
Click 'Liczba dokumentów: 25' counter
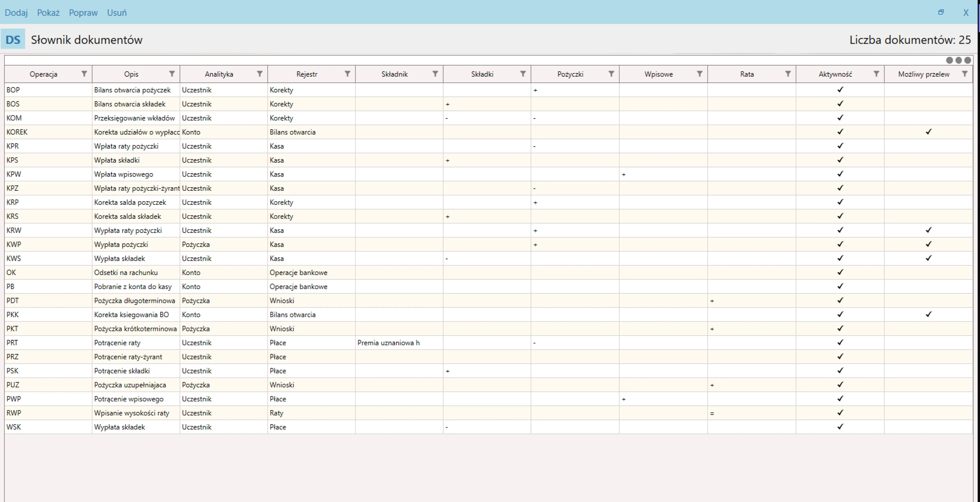pos(910,40)
